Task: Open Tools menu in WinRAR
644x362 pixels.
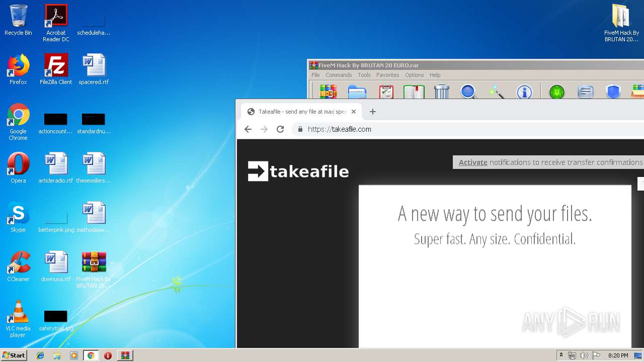Action: click(x=364, y=75)
